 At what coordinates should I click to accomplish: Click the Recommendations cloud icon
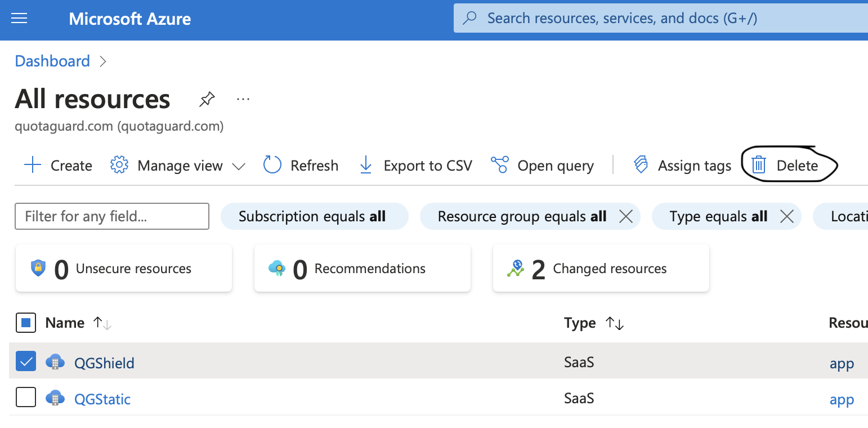[x=277, y=268]
